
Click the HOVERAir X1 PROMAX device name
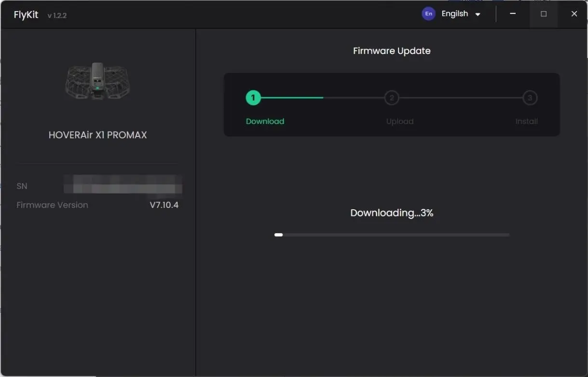(97, 135)
